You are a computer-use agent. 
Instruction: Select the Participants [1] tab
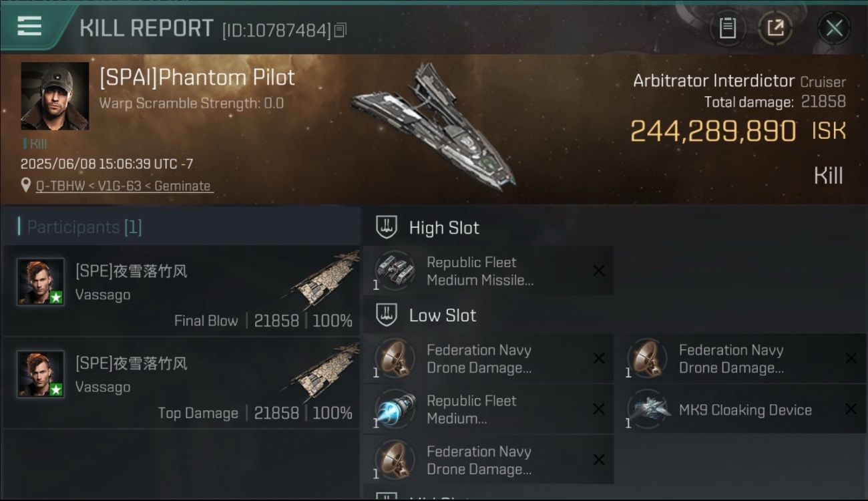point(80,227)
